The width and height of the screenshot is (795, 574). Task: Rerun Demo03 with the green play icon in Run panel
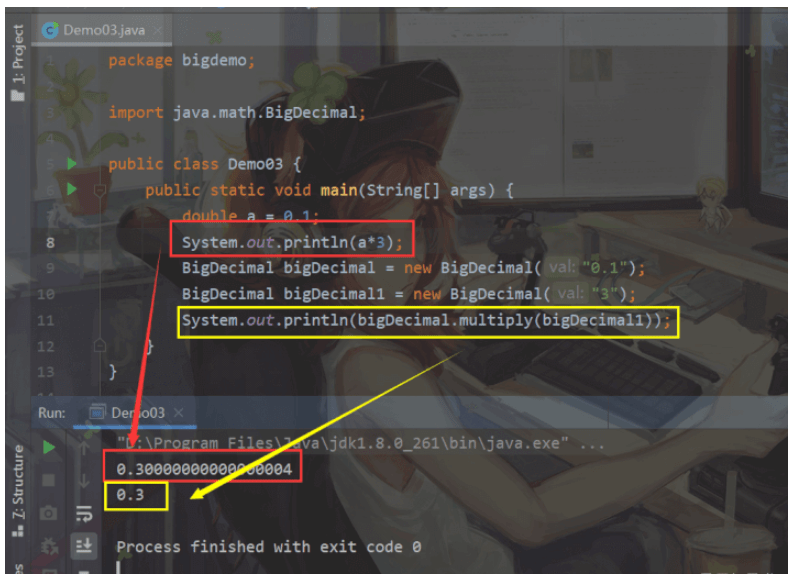[x=49, y=447]
